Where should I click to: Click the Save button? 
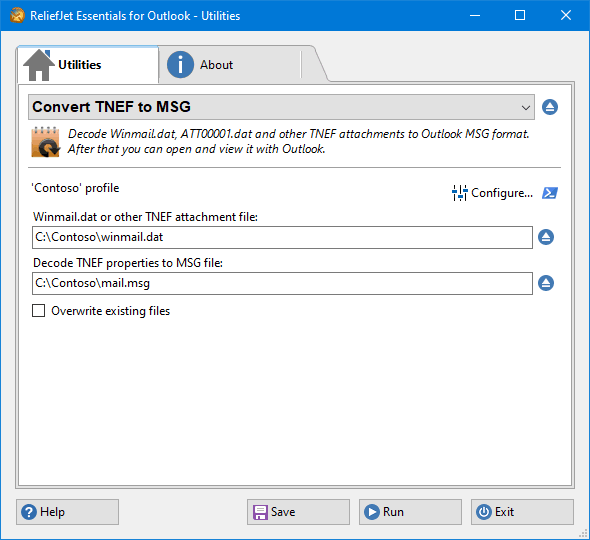pyautogui.click(x=298, y=512)
